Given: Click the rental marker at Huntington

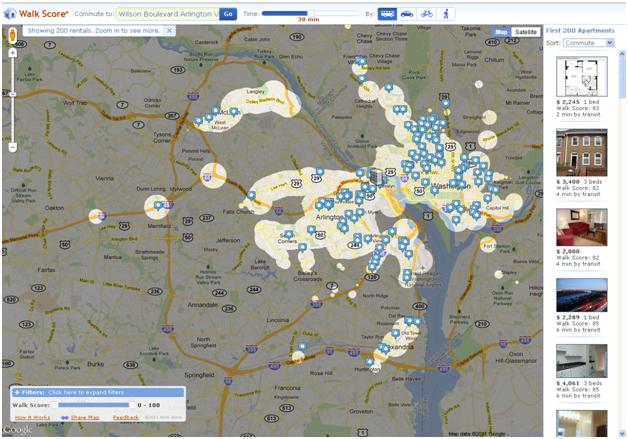Looking at the screenshot, I should pyautogui.click(x=370, y=362).
